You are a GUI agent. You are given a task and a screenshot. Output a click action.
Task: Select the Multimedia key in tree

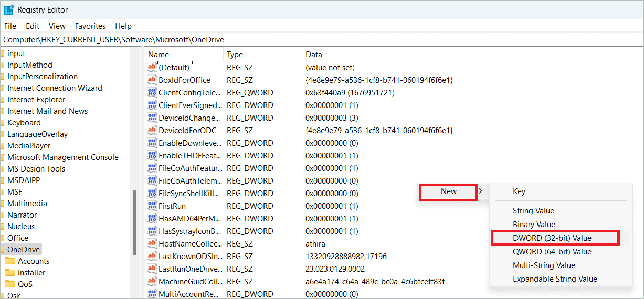pyautogui.click(x=27, y=203)
